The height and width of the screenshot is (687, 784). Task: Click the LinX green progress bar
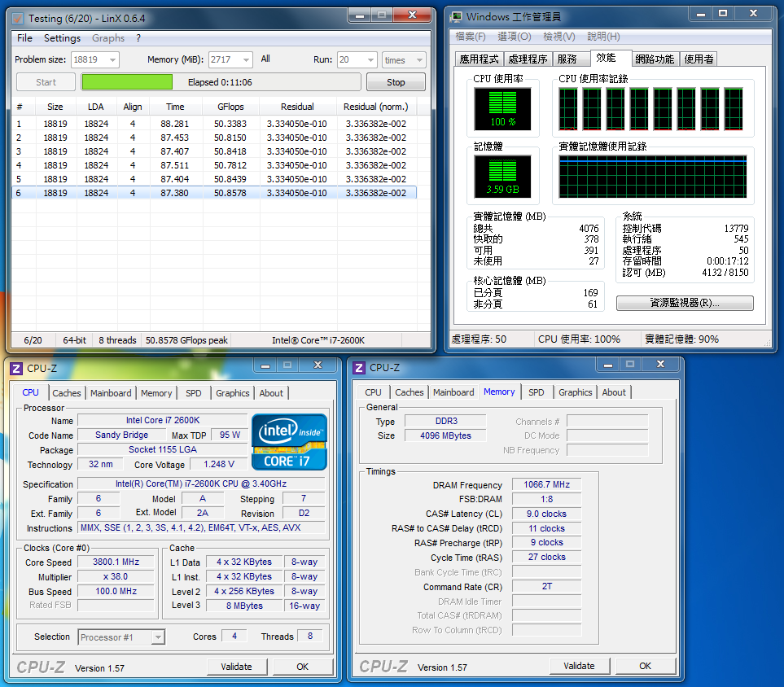[x=221, y=82]
